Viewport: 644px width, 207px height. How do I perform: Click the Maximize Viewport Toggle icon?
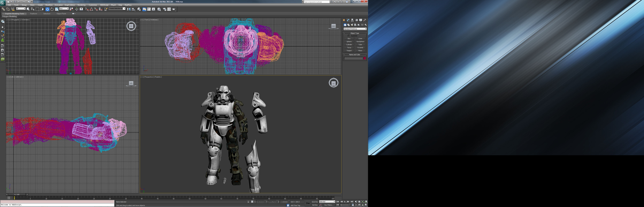tap(366, 205)
